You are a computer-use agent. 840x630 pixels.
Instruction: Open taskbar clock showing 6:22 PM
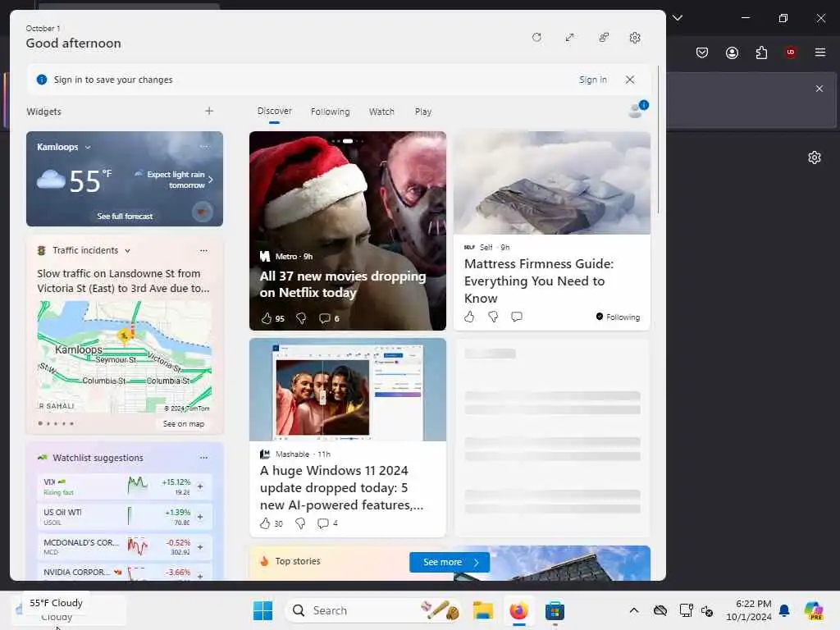coord(749,610)
